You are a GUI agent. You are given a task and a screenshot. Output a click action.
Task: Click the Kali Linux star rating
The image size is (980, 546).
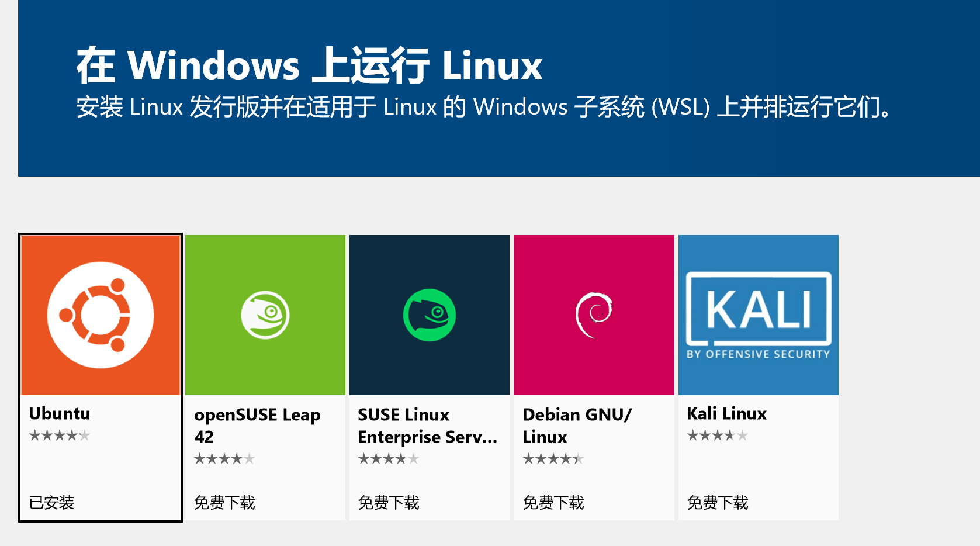718,436
